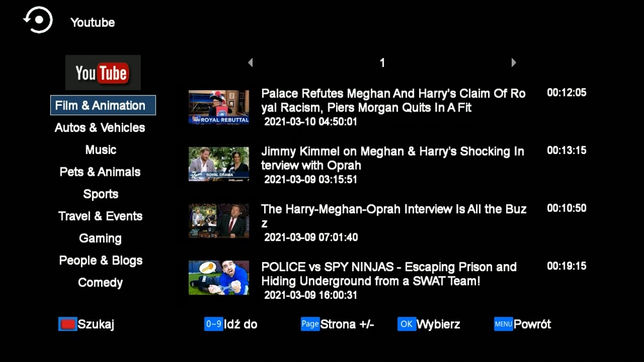Click the red Szukaj search key icon
Image resolution: width=644 pixels, height=362 pixels.
tap(68, 324)
